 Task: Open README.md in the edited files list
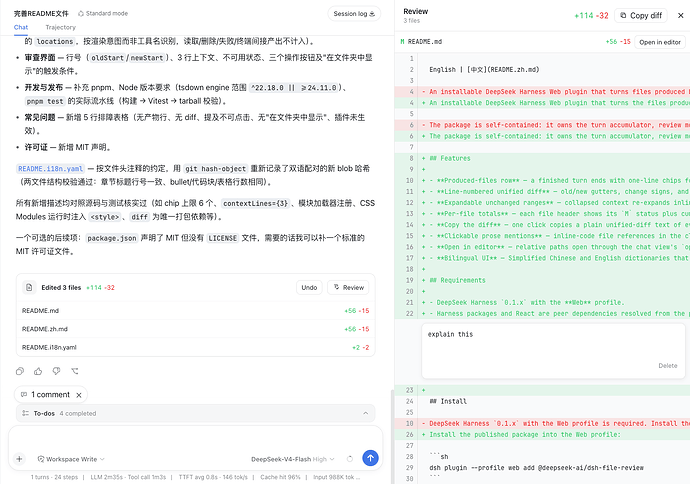(x=195, y=311)
